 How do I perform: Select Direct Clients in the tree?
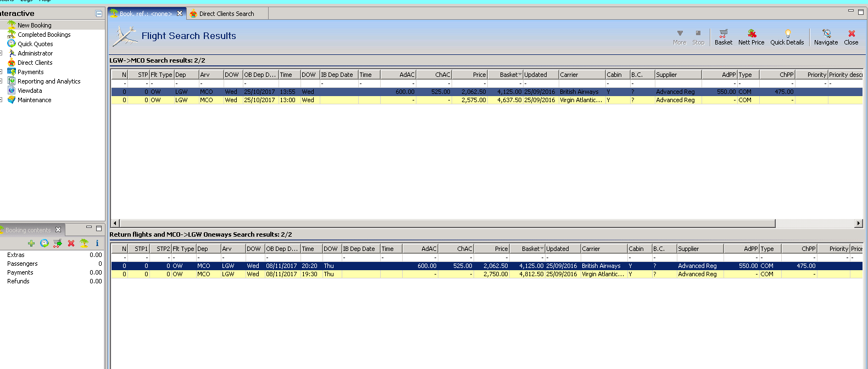pyautogui.click(x=35, y=63)
